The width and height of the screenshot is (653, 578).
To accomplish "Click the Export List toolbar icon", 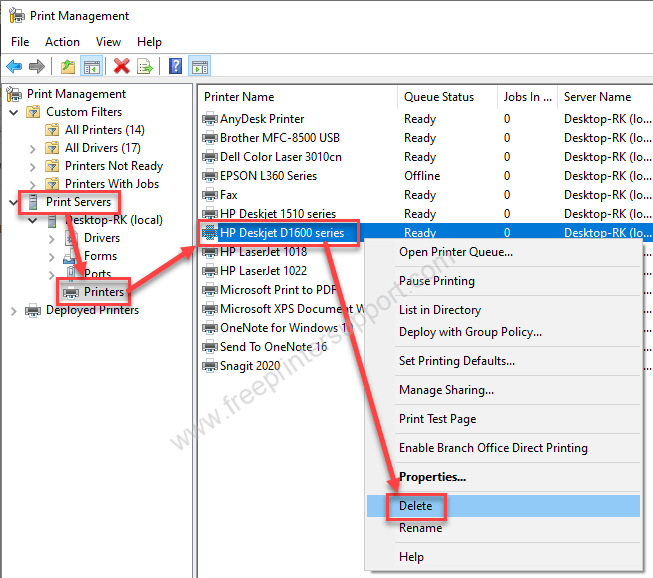I will pos(145,66).
